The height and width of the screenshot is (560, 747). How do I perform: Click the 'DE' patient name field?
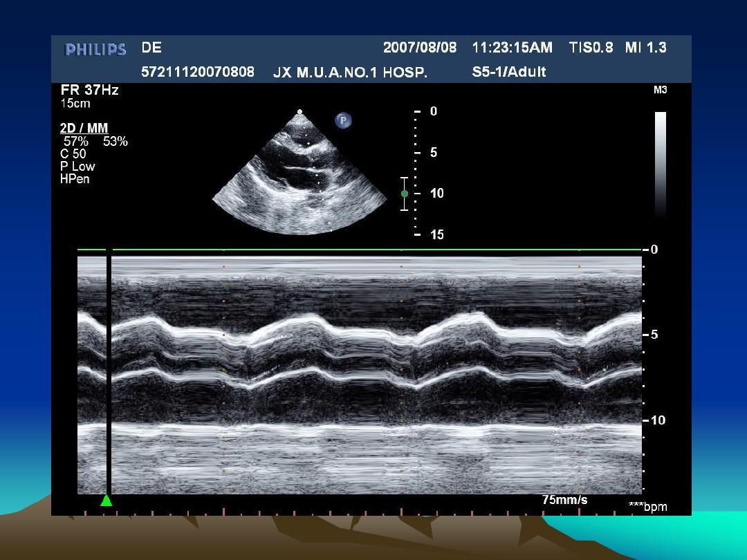[151, 48]
